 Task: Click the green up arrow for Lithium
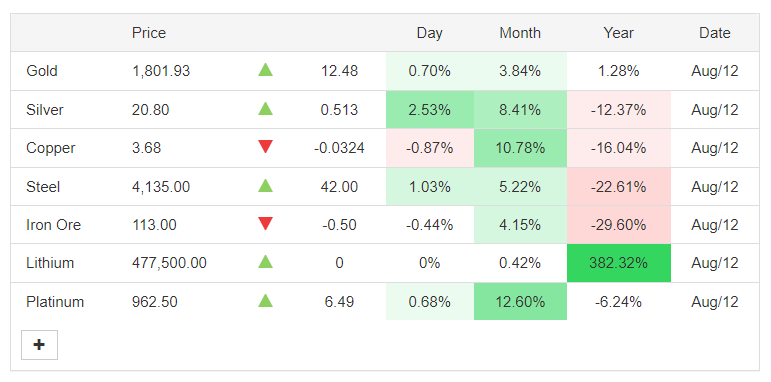tap(265, 262)
